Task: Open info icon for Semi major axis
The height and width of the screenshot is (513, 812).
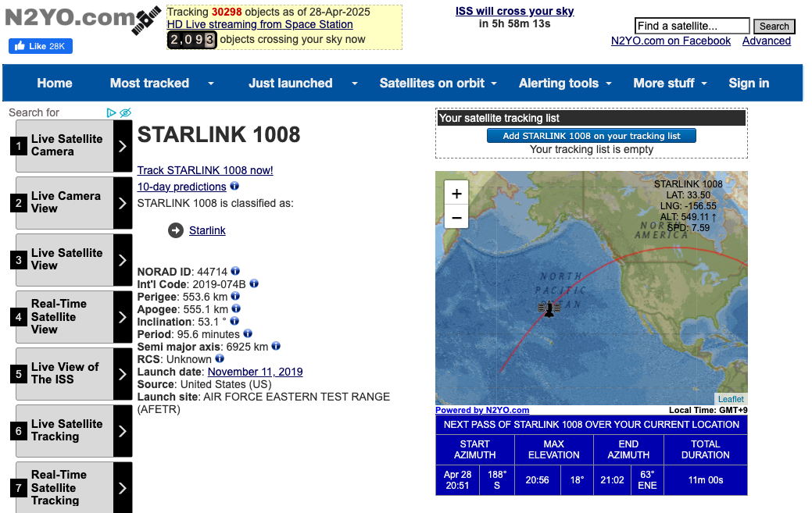Action: coord(276,346)
